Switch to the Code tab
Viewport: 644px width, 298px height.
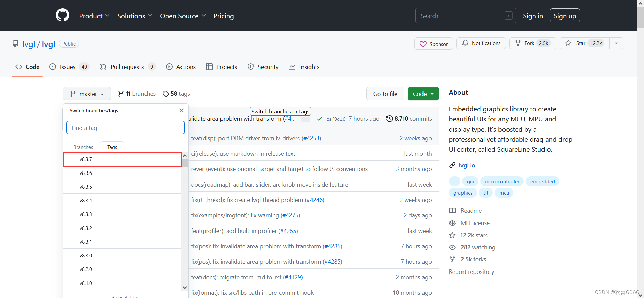[27, 67]
